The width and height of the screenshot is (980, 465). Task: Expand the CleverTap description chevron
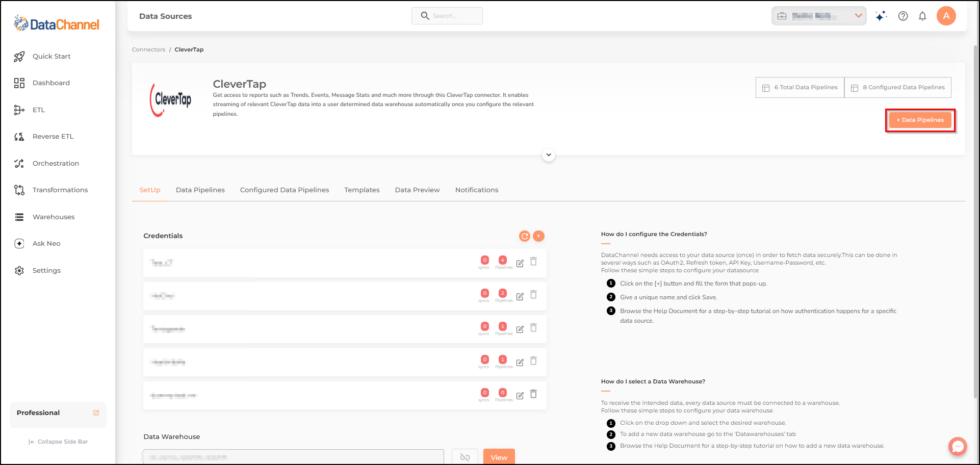click(549, 155)
